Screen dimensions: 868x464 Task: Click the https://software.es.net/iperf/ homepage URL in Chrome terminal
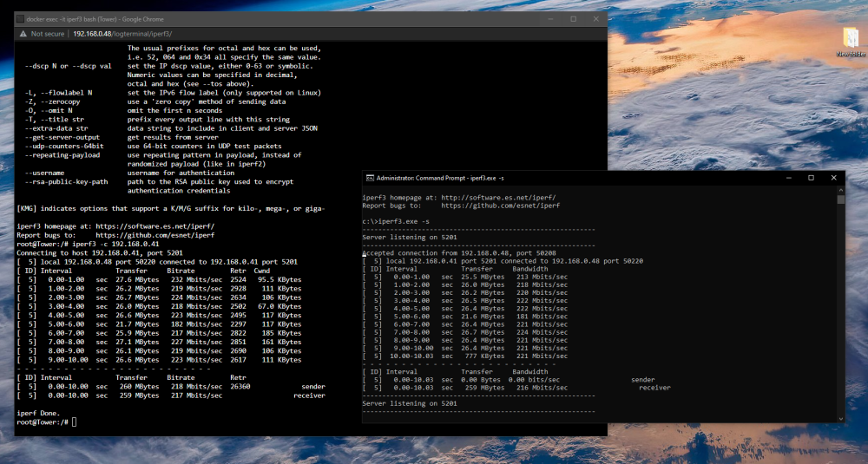point(155,226)
